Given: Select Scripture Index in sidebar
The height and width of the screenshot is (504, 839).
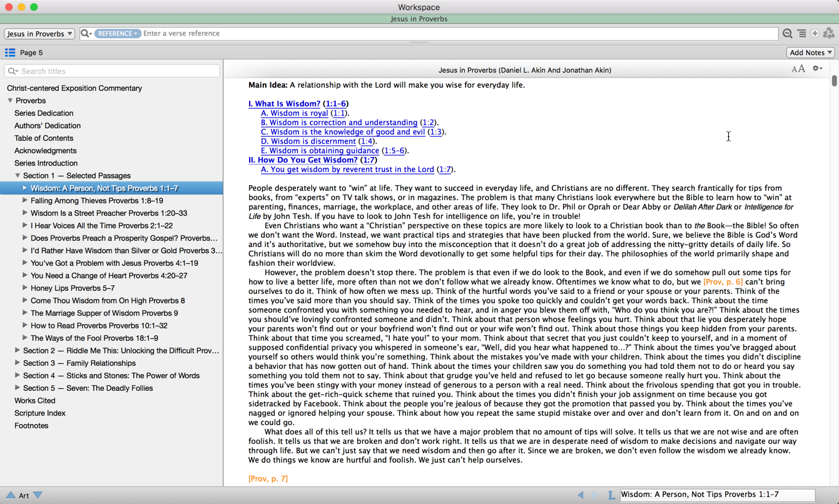Looking at the screenshot, I should tap(40, 413).
